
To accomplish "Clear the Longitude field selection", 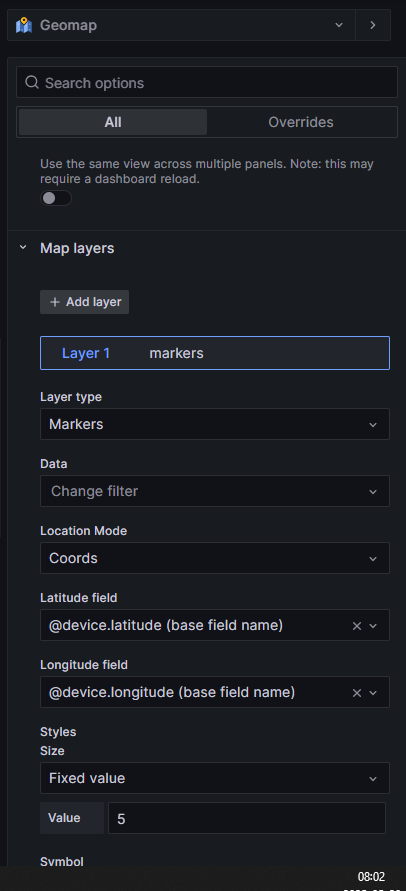I will point(357,693).
